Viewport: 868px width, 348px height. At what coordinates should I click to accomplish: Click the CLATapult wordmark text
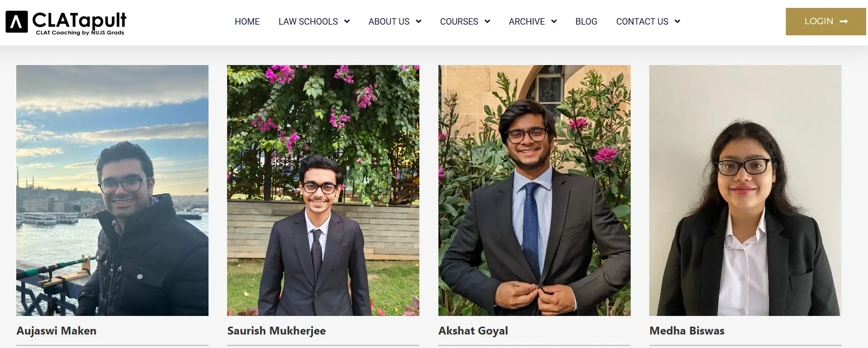pos(79,20)
